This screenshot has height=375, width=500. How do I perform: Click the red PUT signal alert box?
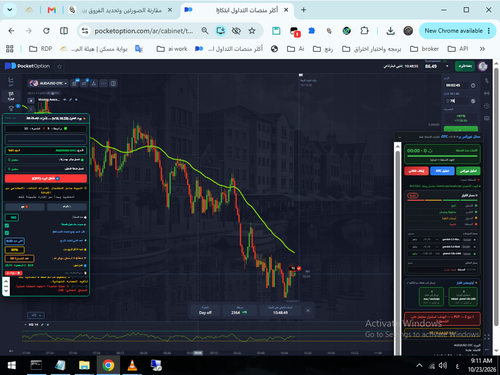point(442,319)
